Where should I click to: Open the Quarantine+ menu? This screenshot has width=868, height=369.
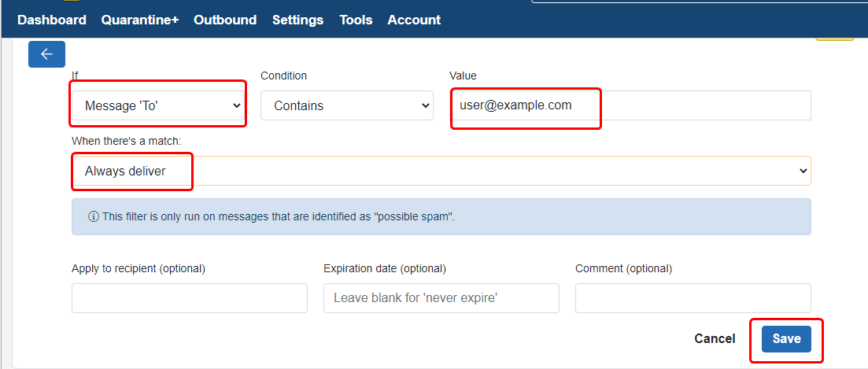click(140, 20)
